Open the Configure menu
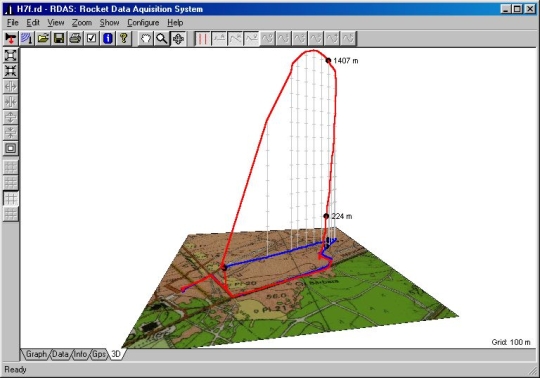The height and width of the screenshot is (378, 540). coord(143,23)
